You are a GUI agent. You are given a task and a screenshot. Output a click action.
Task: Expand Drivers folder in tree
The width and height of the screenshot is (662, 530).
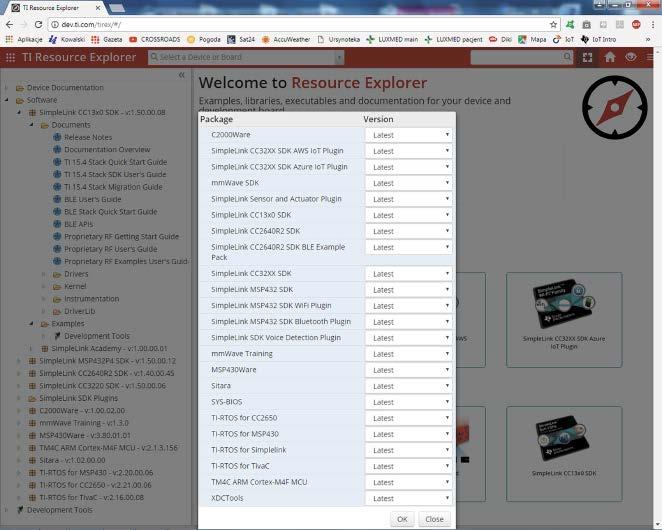[x=43, y=274]
